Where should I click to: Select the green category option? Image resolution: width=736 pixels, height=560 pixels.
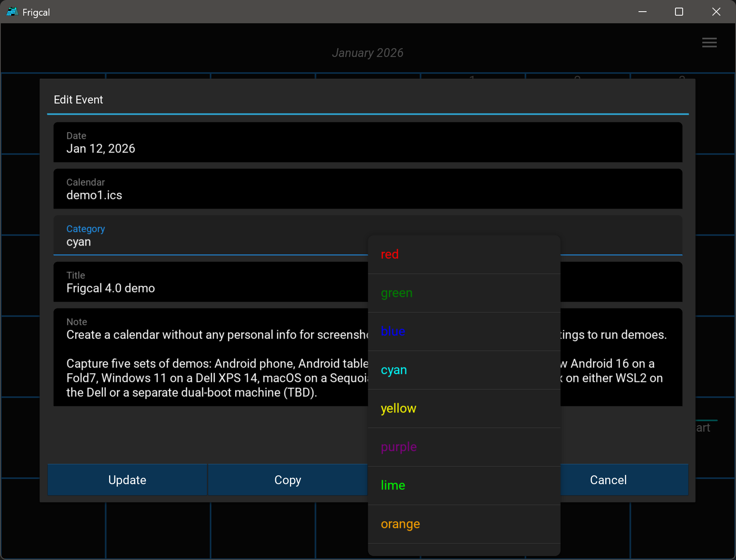[x=464, y=293]
